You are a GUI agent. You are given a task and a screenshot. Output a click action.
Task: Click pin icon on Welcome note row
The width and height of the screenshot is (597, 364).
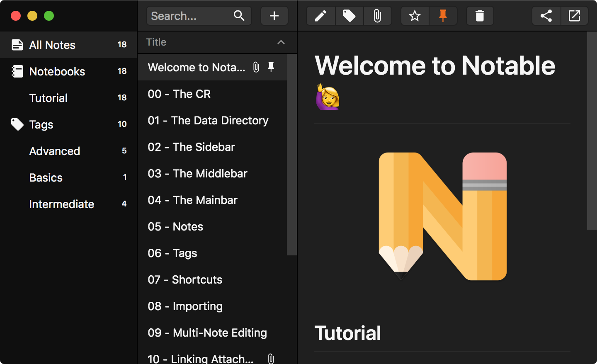click(x=271, y=67)
